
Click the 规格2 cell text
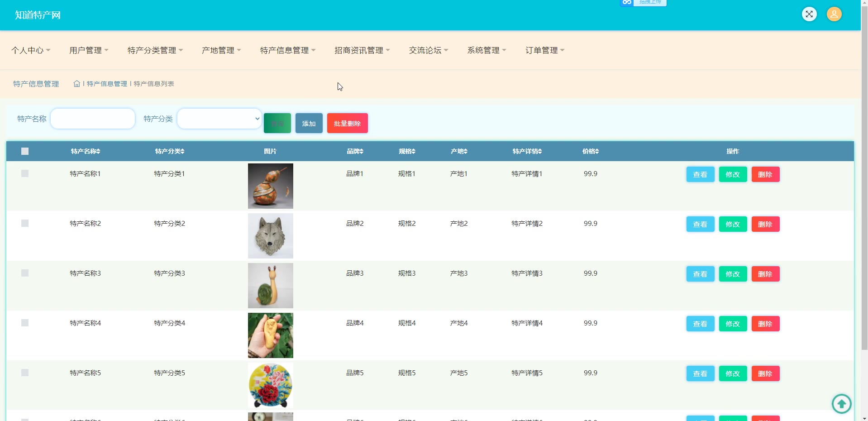[407, 223]
